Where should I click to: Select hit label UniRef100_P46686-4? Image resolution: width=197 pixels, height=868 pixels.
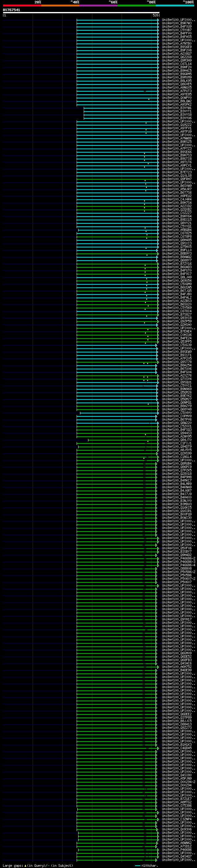coord(179,565)
